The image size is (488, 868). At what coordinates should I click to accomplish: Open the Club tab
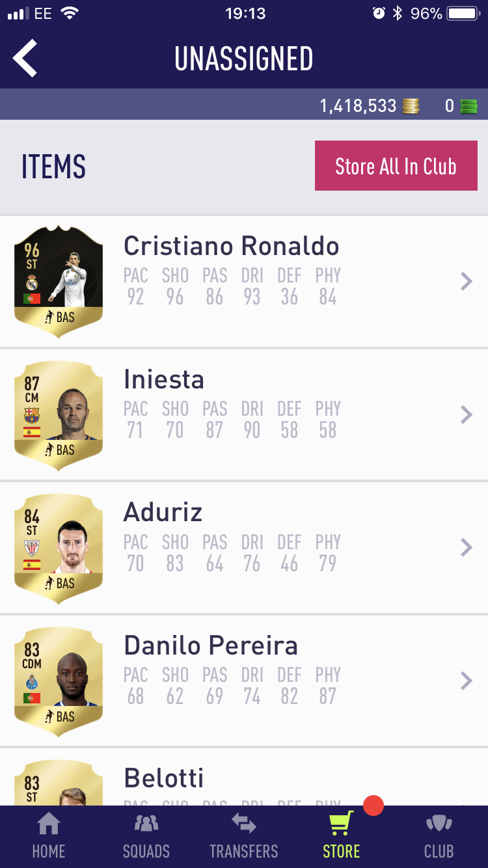click(439, 836)
